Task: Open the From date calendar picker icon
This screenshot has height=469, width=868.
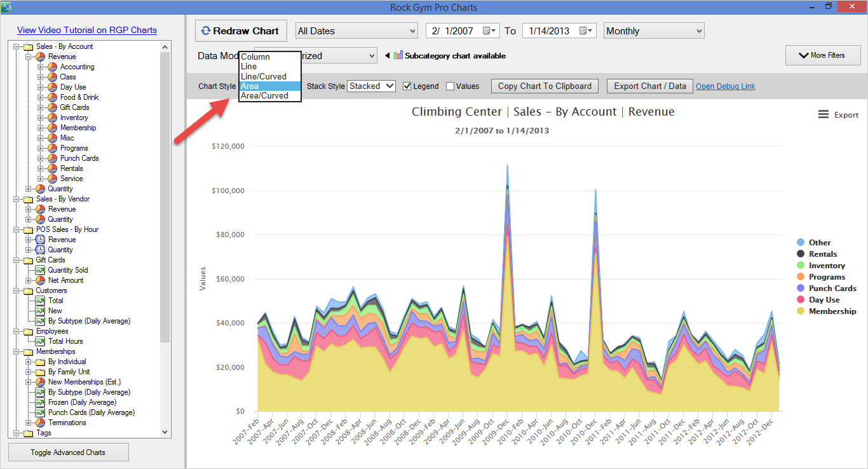Action: 490,31
